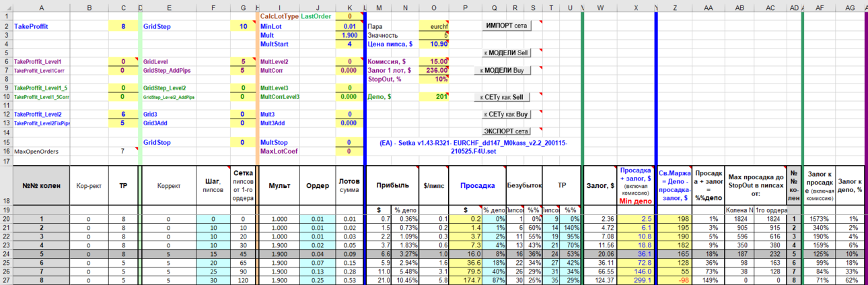Screen dimensions: 868x285
Task: Click Депо value cell 201
Action: coord(435,97)
